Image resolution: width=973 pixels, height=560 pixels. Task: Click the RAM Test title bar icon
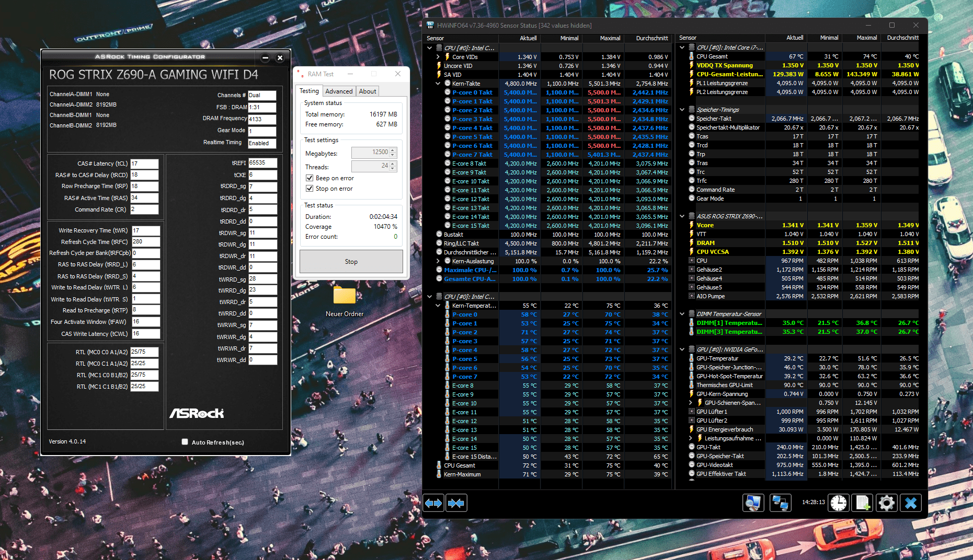301,74
